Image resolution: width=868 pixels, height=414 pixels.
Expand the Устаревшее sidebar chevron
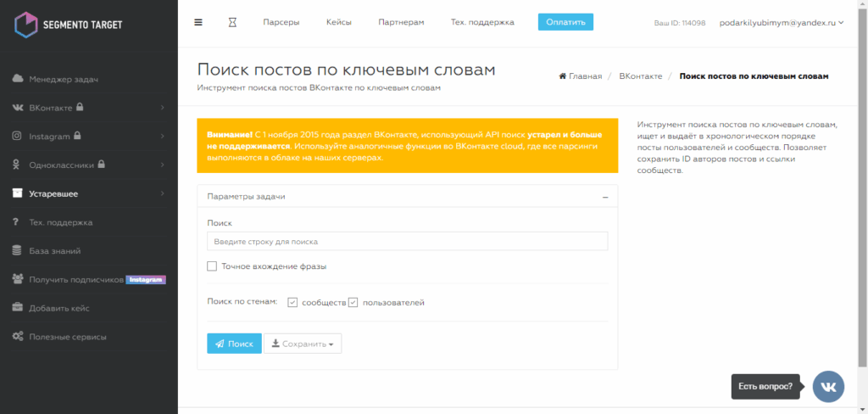[163, 193]
